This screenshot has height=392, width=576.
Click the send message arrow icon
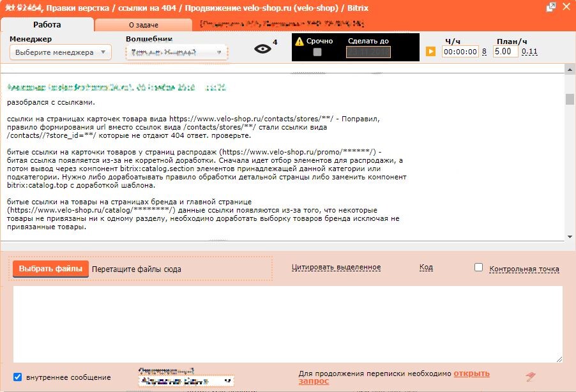[530, 376]
